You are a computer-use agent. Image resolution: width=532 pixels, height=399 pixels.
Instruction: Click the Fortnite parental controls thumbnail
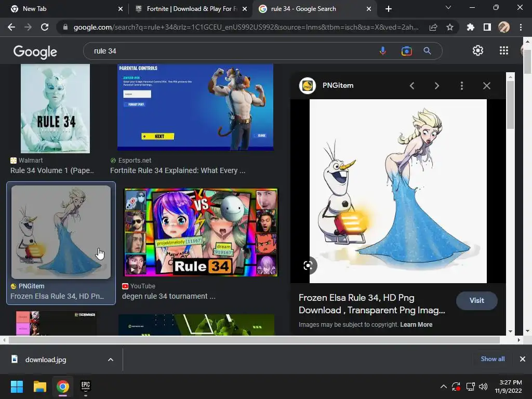(x=195, y=107)
